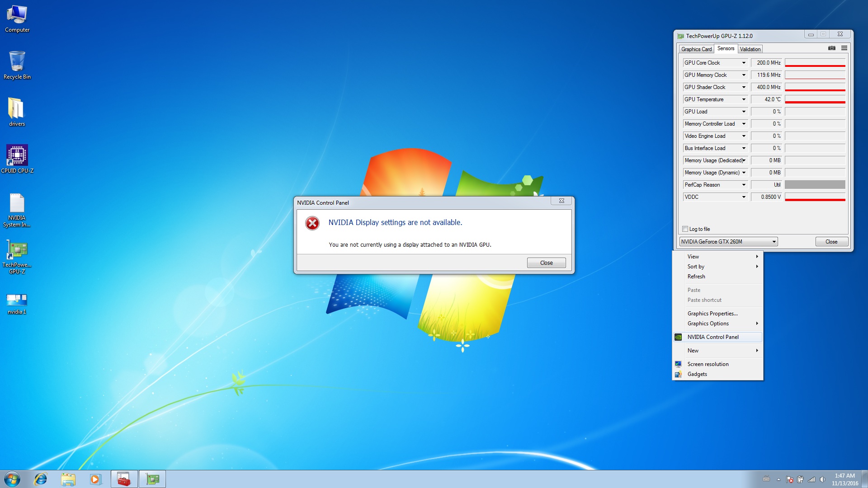Click the Show desktop strip on the taskbar

click(864, 479)
